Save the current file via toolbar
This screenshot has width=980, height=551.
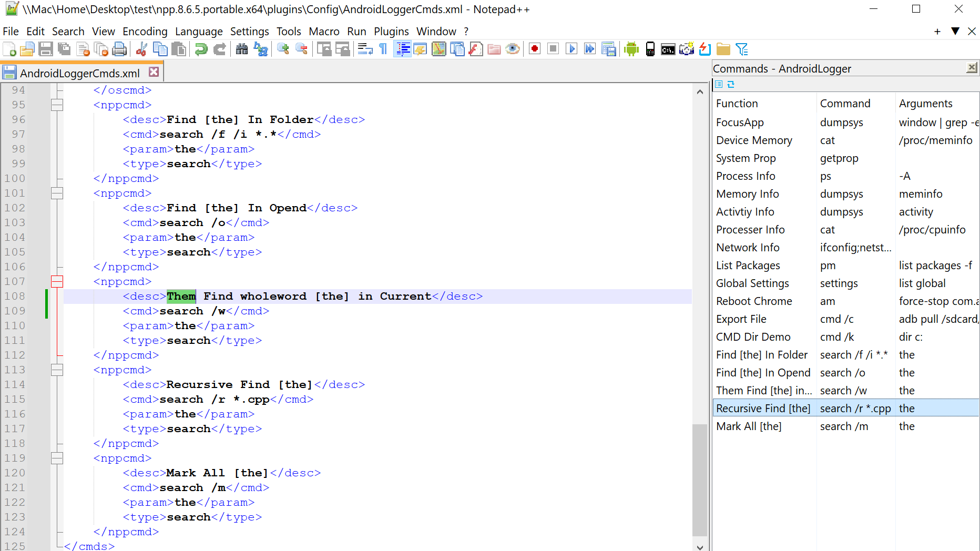pos(46,49)
